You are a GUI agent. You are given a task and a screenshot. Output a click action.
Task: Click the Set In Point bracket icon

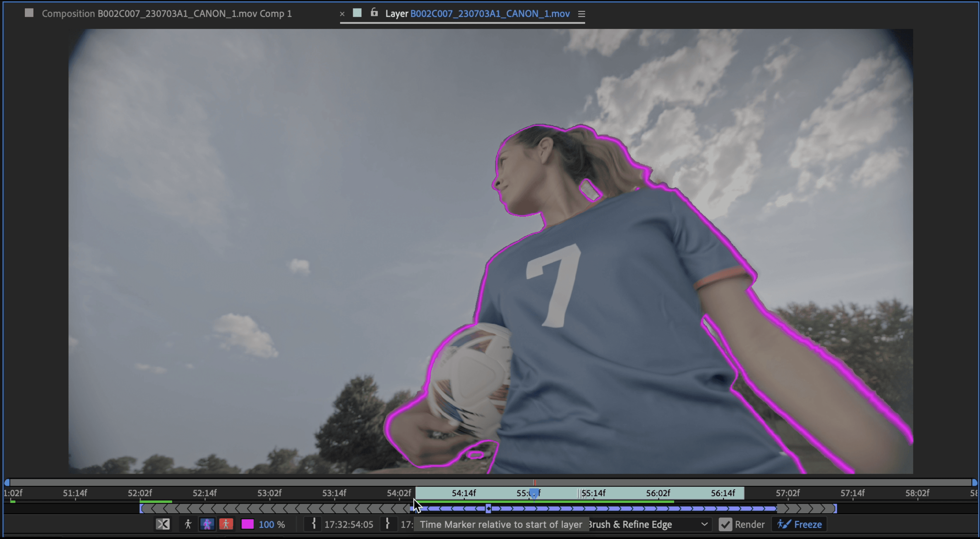click(314, 524)
